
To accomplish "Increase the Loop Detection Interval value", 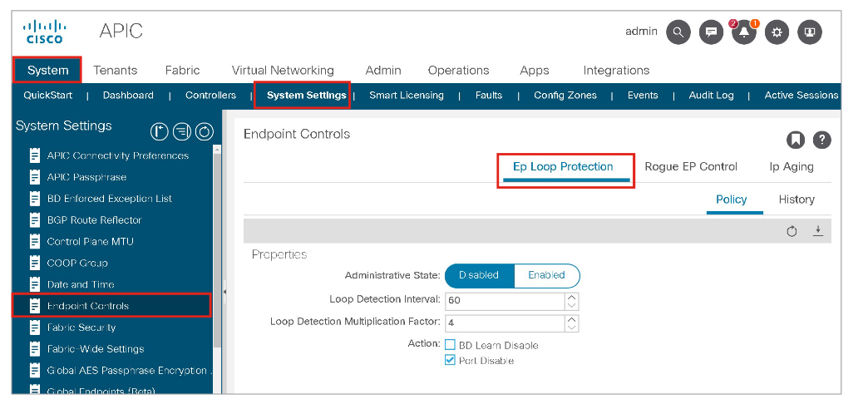I will coord(571,296).
